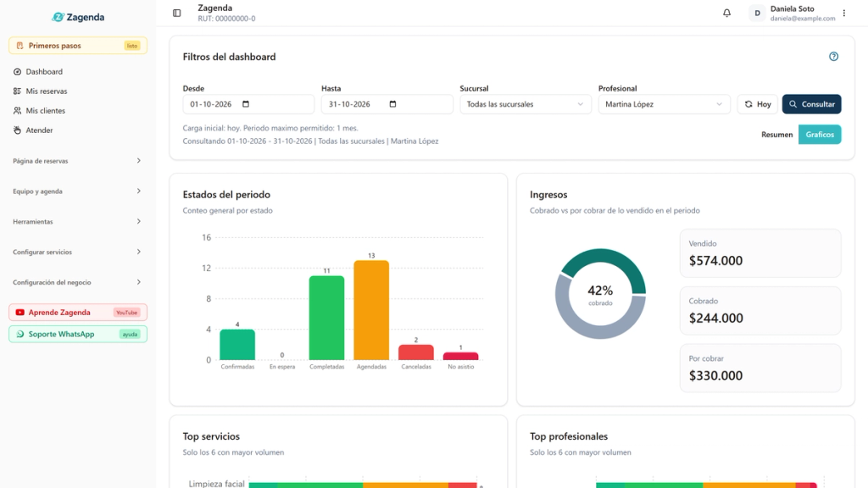
Task: Click the Top profesionales heading
Action: click(569, 436)
